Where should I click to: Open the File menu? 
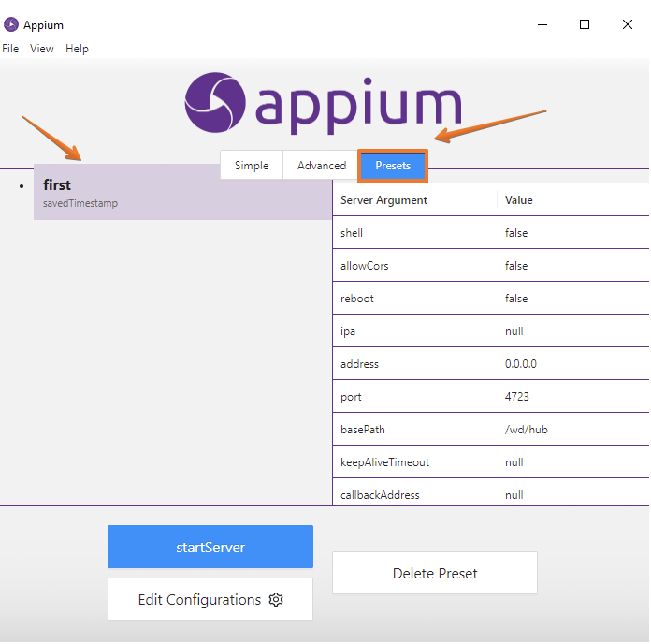tap(10, 49)
